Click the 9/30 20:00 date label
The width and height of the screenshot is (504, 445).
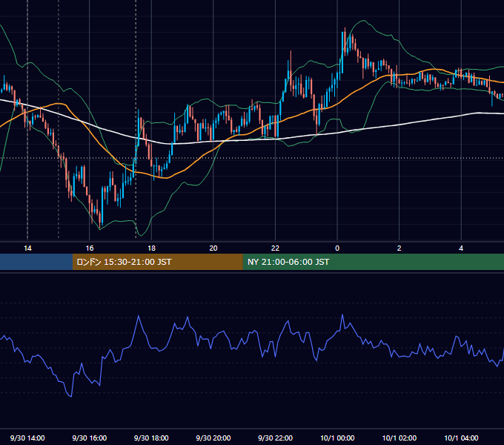(x=213, y=438)
